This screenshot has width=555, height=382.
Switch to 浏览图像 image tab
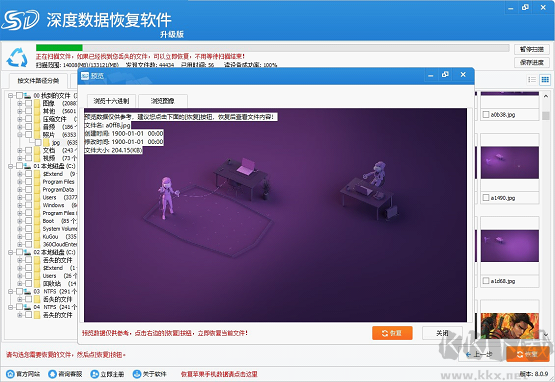163,101
